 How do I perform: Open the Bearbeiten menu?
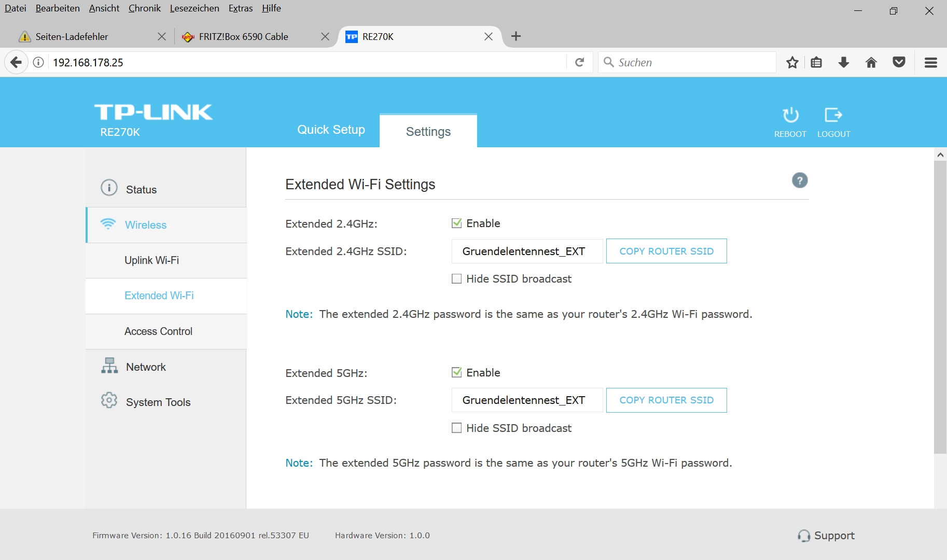click(58, 8)
